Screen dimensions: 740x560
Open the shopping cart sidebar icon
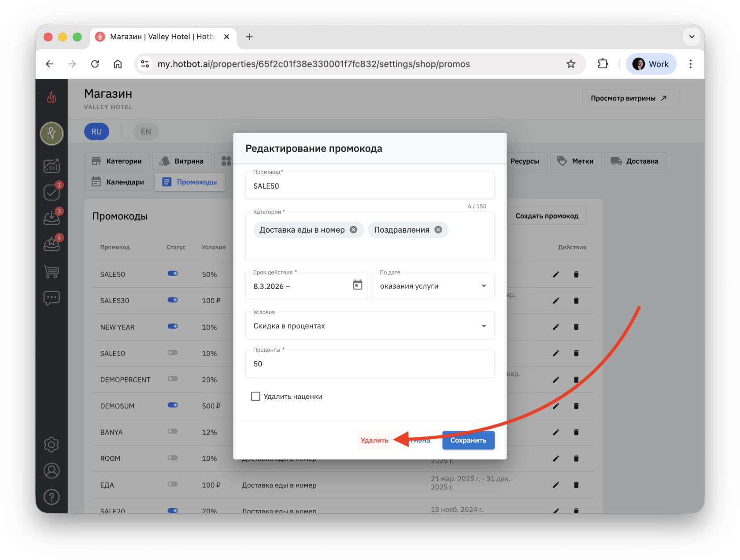point(52,271)
